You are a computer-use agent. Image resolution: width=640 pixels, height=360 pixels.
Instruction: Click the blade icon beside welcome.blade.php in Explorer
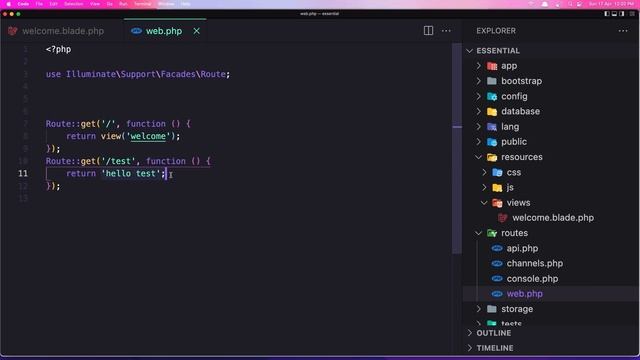502,218
